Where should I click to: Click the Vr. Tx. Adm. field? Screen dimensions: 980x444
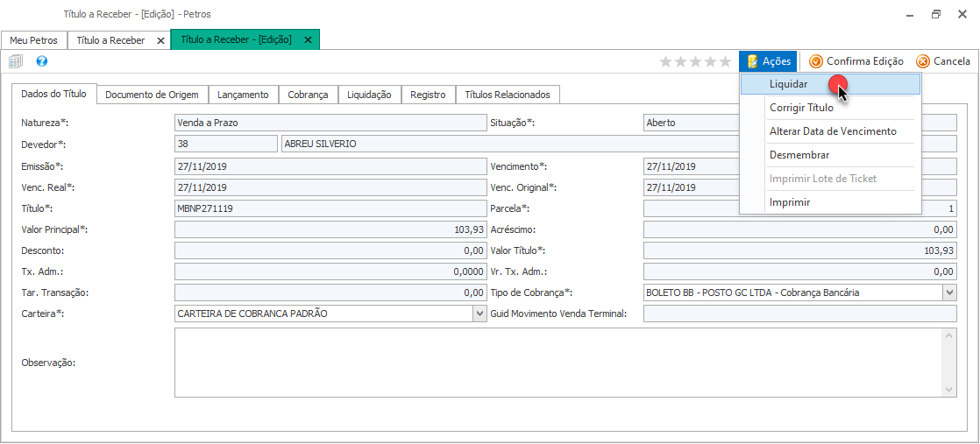coord(800,271)
